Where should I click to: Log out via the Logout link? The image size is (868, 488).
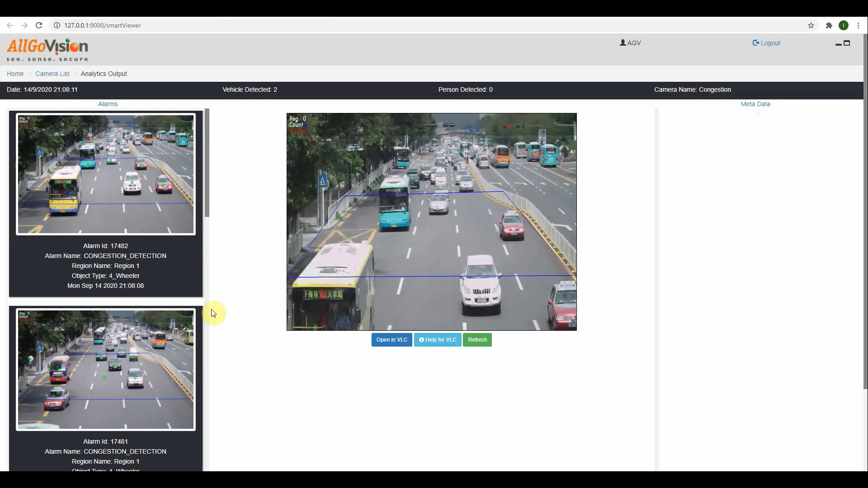[x=766, y=43]
